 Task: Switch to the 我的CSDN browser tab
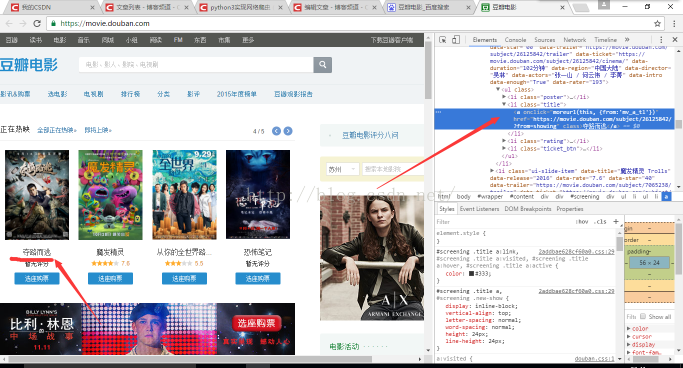pos(51,7)
